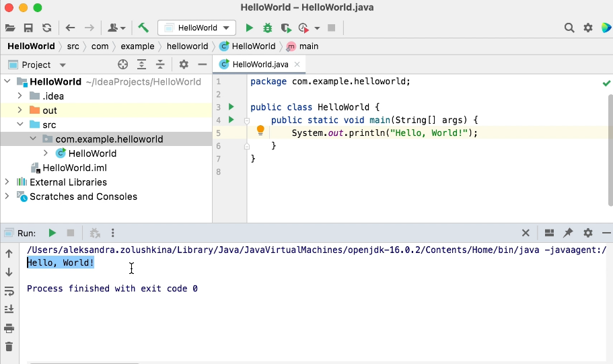Clear console output with the trash icon
Image resolution: width=613 pixels, height=364 pixels.
(9, 347)
